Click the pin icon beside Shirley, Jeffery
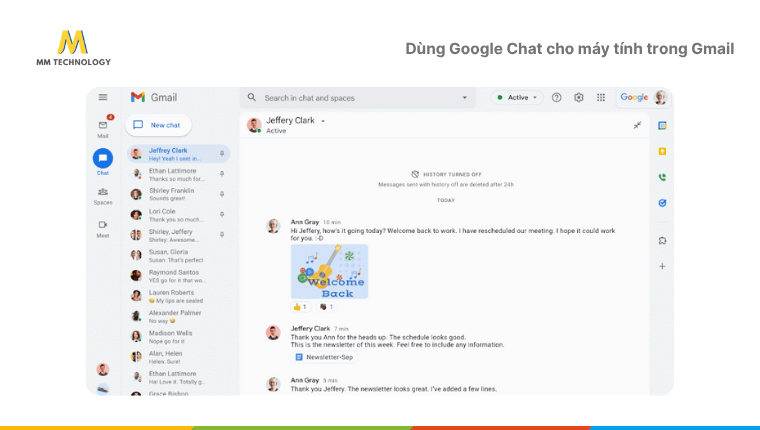Image resolution: width=760 pixels, height=430 pixels. coord(222,235)
